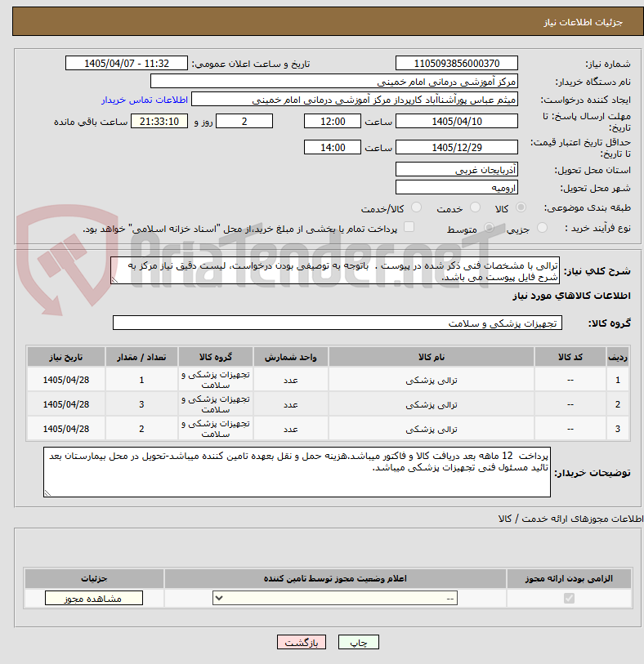Click the عدد unit cell in row 2
The width and height of the screenshot is (644, 664).
[291, 404]
